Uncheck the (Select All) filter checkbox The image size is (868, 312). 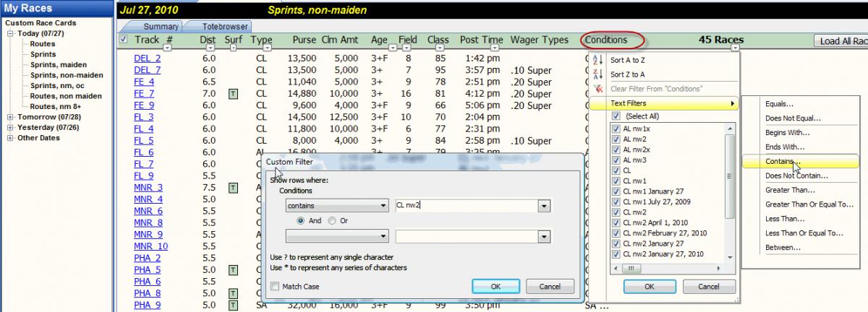[616, 116]
